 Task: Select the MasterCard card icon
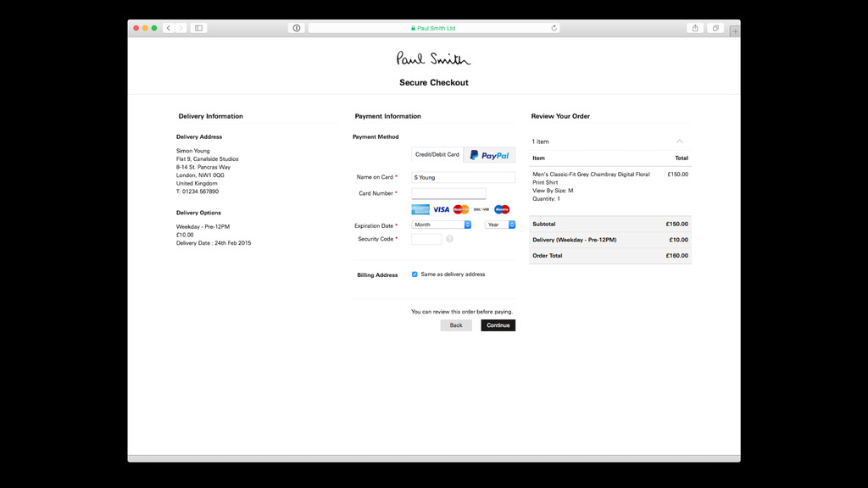point(461,209)
